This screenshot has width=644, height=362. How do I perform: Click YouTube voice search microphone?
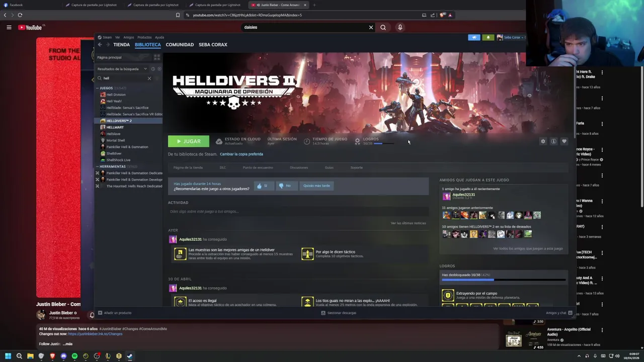coord(400,27)
